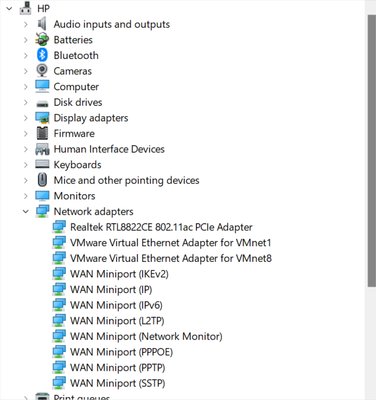Select WAN Miniport (Network Monitor) entry

click(x=146, y=336)
